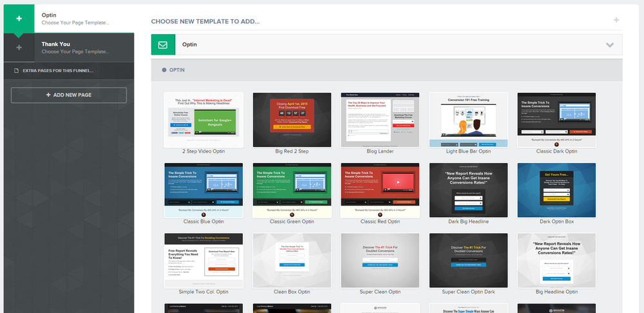Screen dimensions: 644x313
Task: Select the Optin funnel step tab
Action: [x=69, y=19]
